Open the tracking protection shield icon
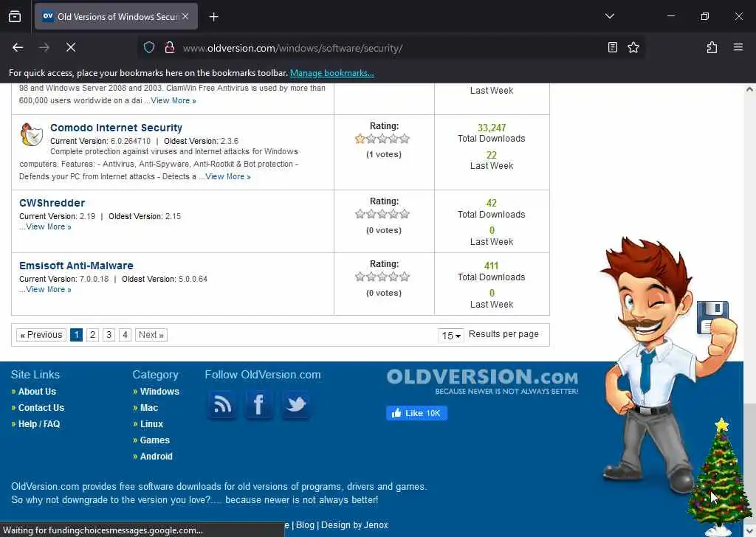Screen dimensions: 756x537 [149, 47]
